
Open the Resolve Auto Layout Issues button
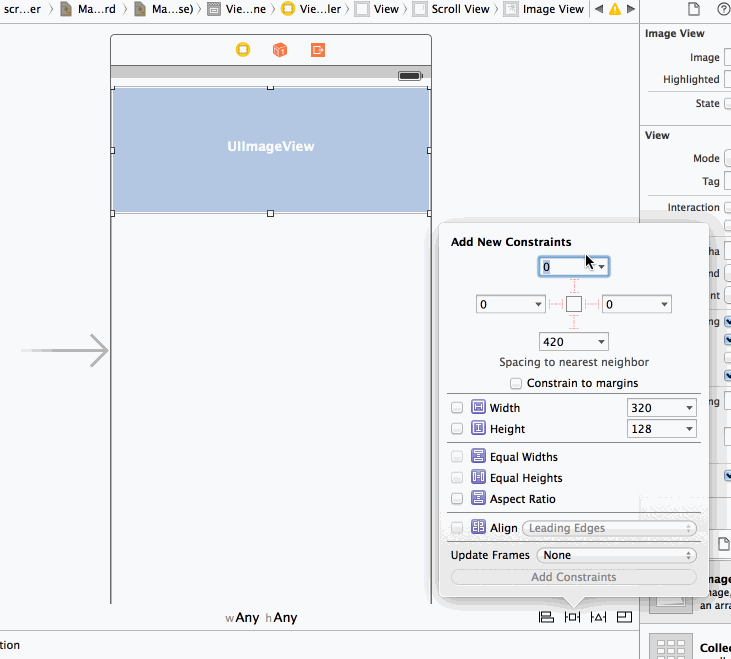point(598,617)
